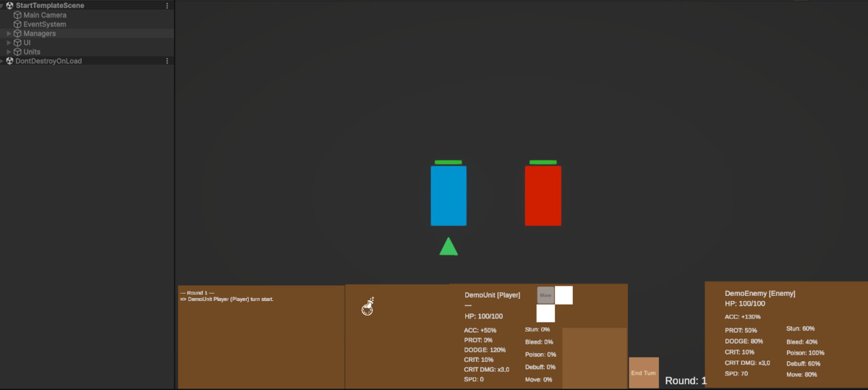Click the 'Poison: 100%' resistance
This screenshot has height=390, width=868.
pyautogui.click(x=806, y=352)
